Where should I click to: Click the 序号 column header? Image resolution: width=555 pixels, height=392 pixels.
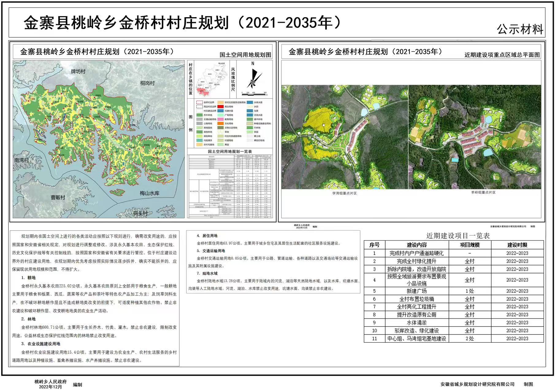(374, 245)
